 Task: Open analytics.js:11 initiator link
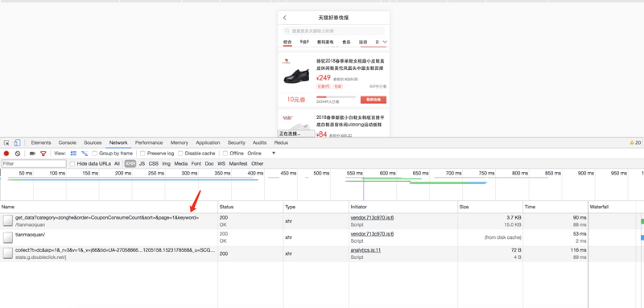[365, 250]
